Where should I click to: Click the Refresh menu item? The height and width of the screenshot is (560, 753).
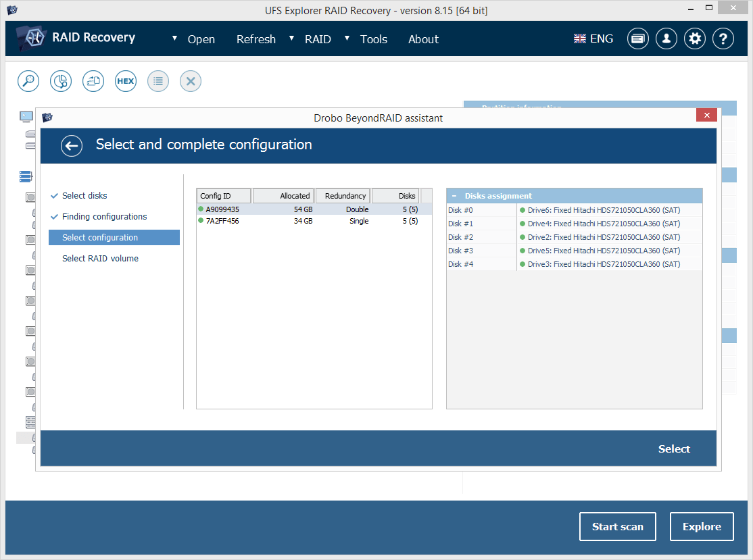pyautogui.click(x=256, y=39)
